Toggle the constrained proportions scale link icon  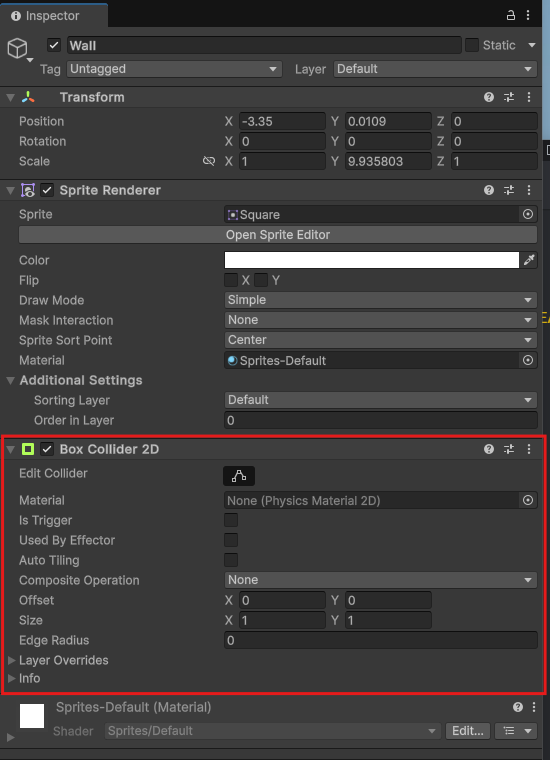click(x=209, y=161)
